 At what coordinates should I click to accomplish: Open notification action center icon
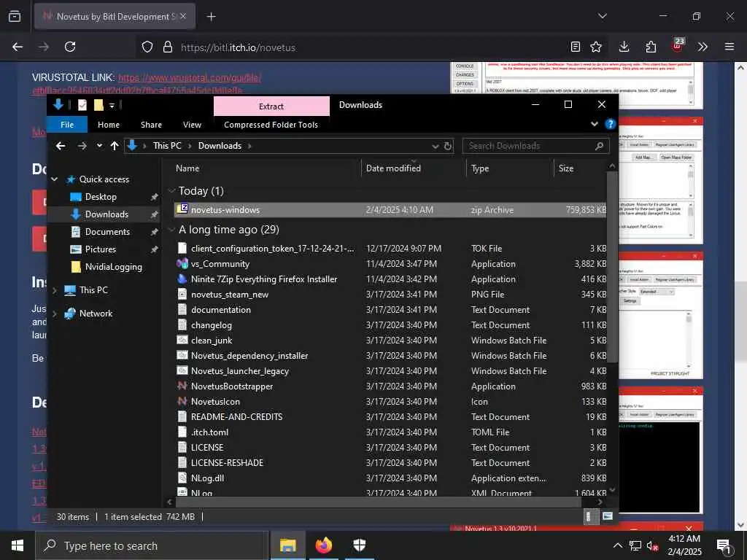click(724, 545)
